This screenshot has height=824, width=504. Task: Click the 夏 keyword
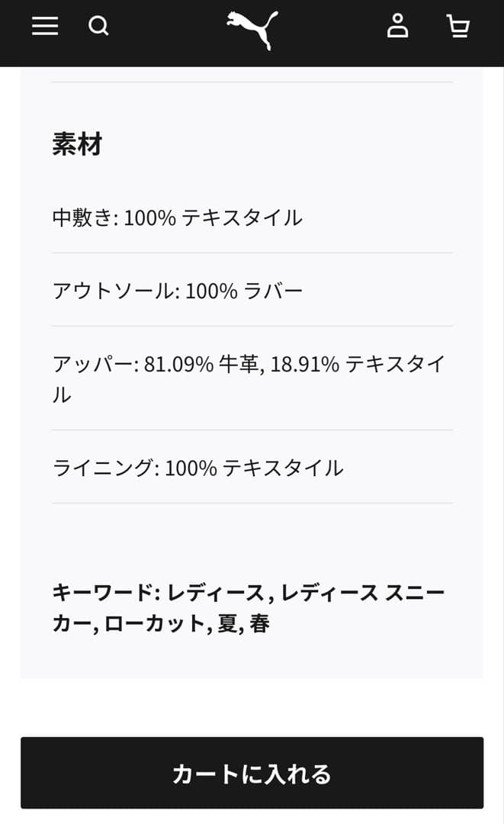point(227,624)
